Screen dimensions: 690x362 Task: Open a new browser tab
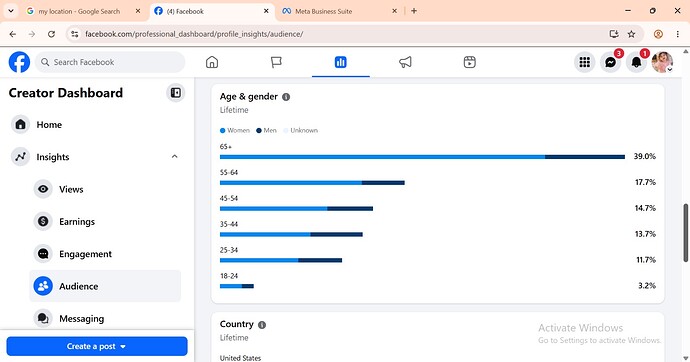(x=414, y=11)
